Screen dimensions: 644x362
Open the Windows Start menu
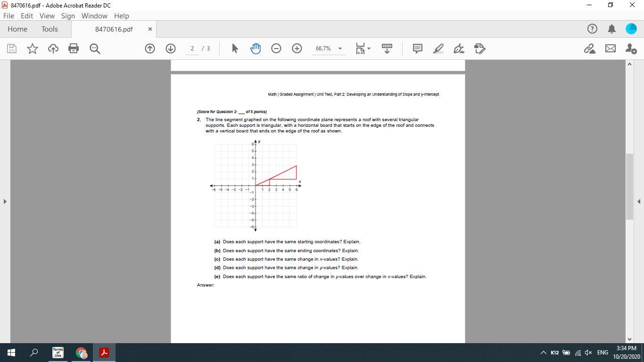11,353
